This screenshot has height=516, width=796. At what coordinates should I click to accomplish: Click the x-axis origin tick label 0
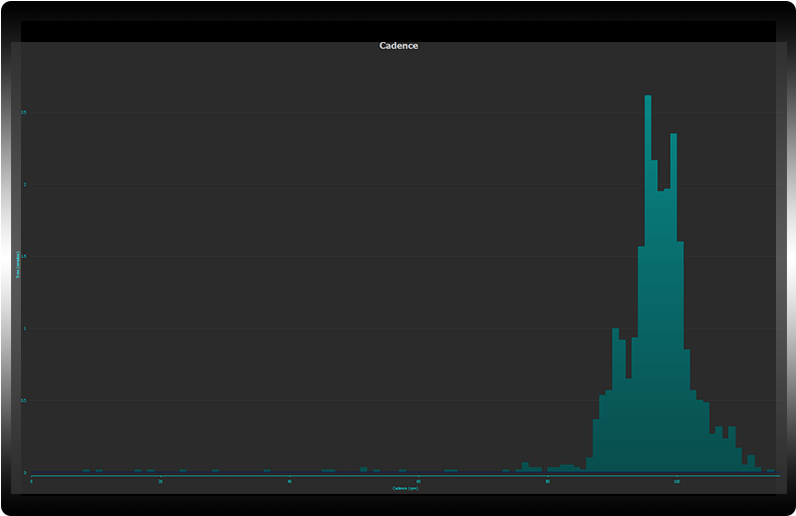pyautogui.click(x=31, y=481)
